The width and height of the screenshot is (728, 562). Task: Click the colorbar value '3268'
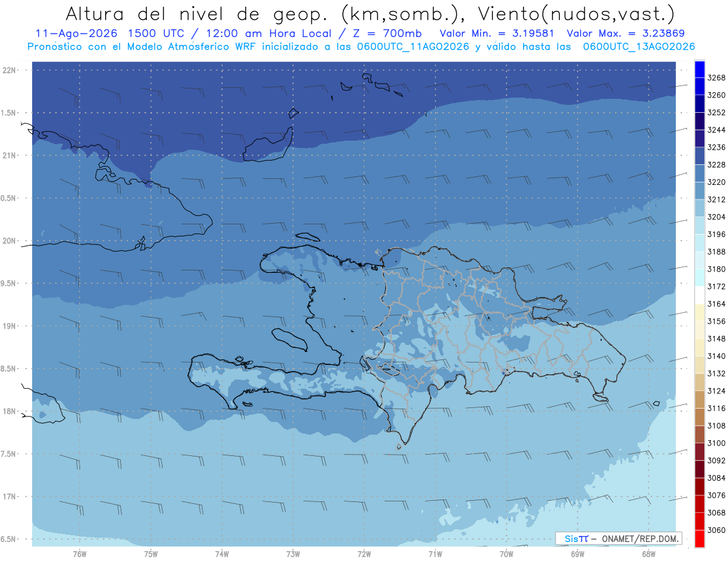pos(716,78)
